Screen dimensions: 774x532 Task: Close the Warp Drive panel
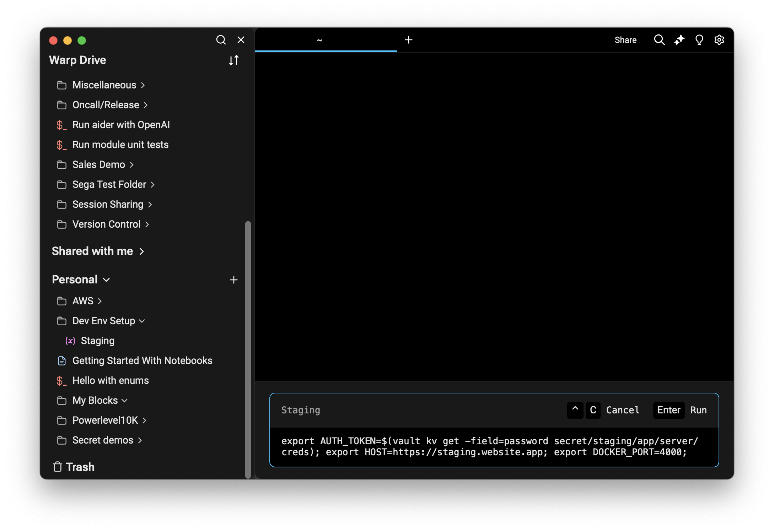point(241,40)
